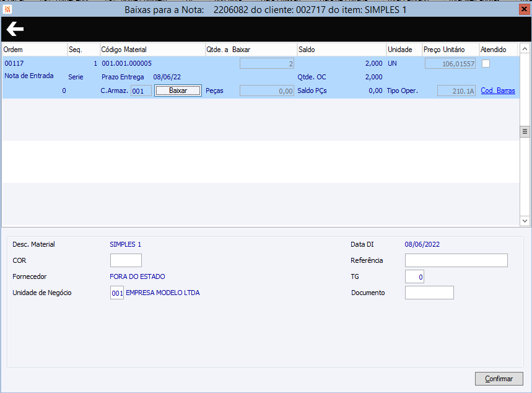Select order number 00117 cell

click(14, 63)
